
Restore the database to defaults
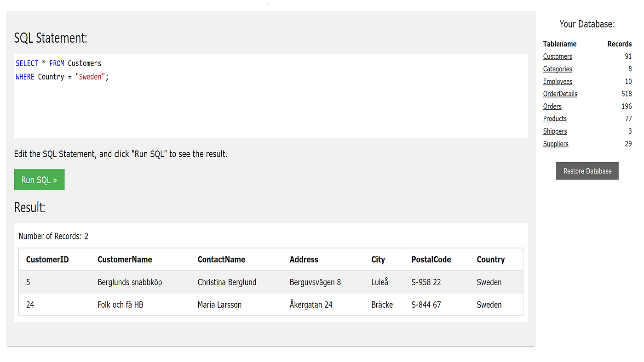(x=587, y=170)
